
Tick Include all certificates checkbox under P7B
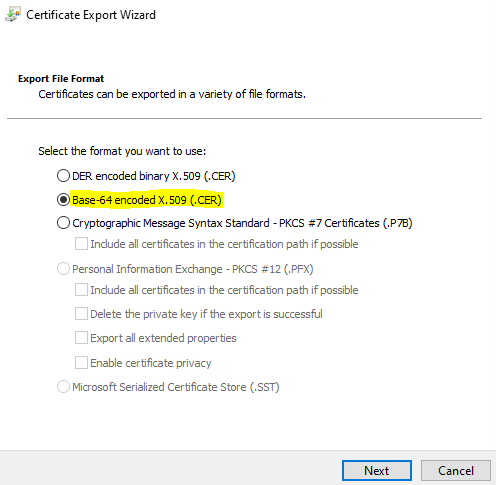tap(81, 244)
